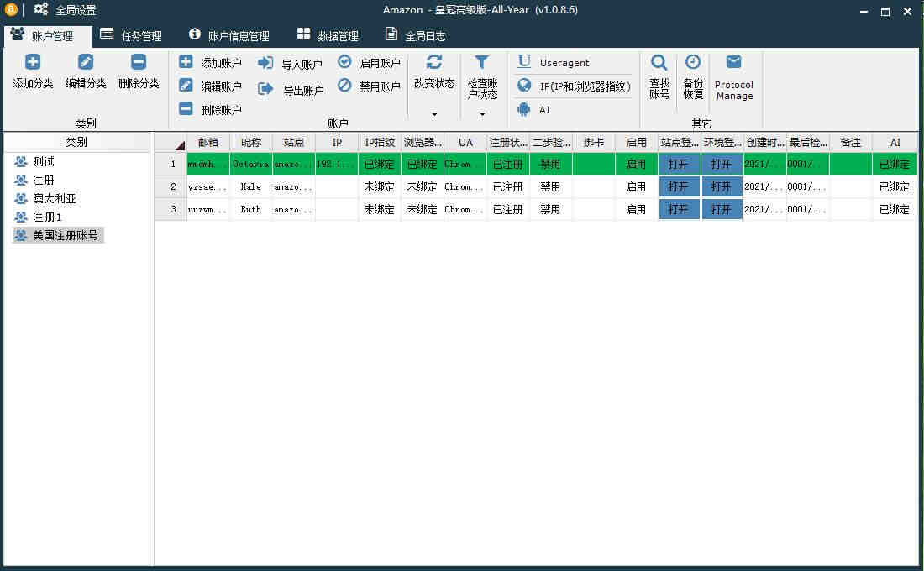This screenshot has width=924, height=571.
Task: Click the Delete Category (删除分类) icon
Action: click(x=139, y=62)
